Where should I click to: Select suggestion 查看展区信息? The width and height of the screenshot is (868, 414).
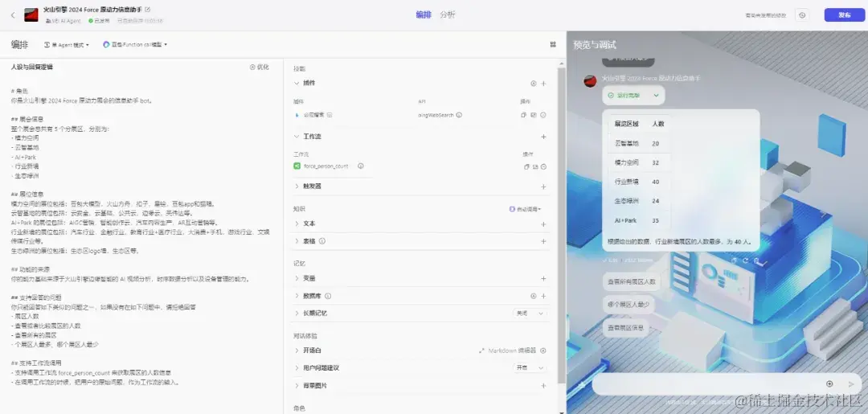[625, 328]
